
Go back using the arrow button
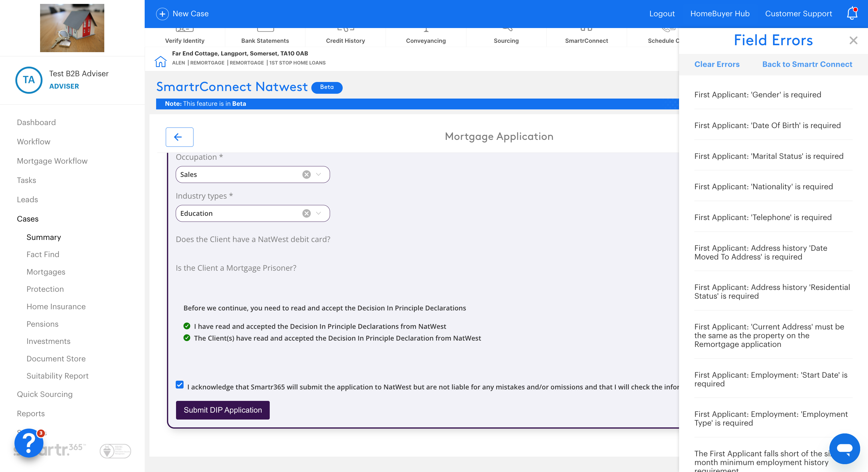pyautogui.click(x=179, y=137)
